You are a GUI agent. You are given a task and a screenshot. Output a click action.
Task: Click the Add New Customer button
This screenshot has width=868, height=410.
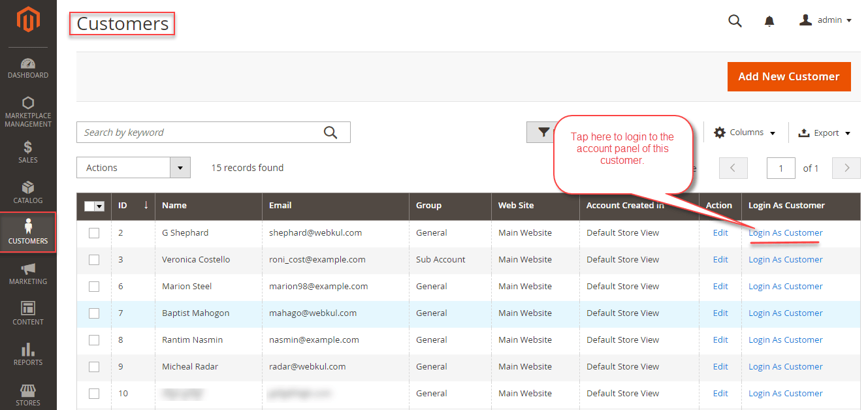click(x=789, y=76)
